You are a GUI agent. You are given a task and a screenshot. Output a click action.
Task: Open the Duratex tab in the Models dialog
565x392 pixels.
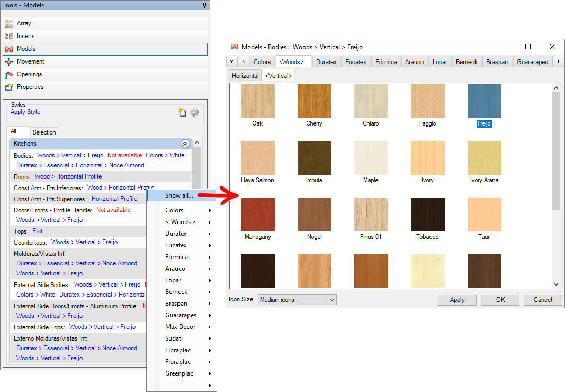(327, 62)
